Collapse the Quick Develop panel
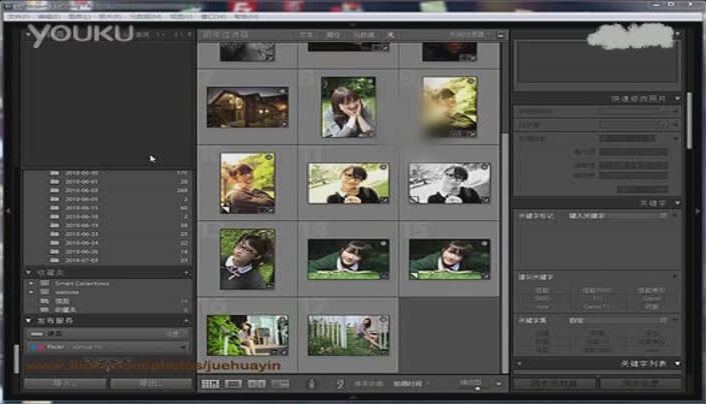 677,98
